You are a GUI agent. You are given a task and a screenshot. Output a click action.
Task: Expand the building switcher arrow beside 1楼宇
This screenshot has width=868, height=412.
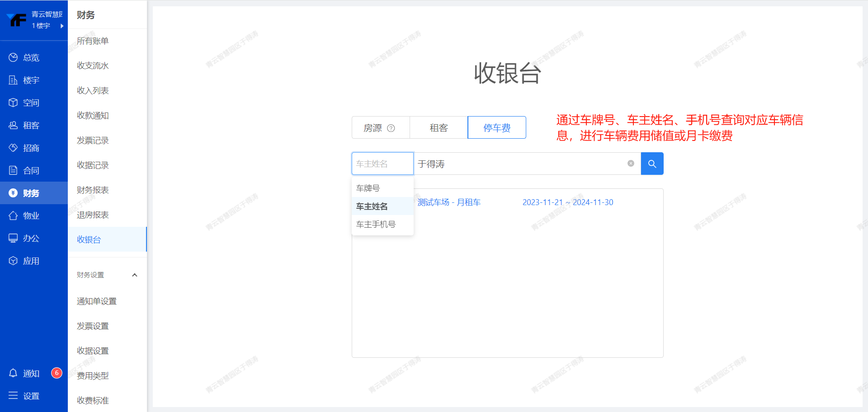(62, 26)
